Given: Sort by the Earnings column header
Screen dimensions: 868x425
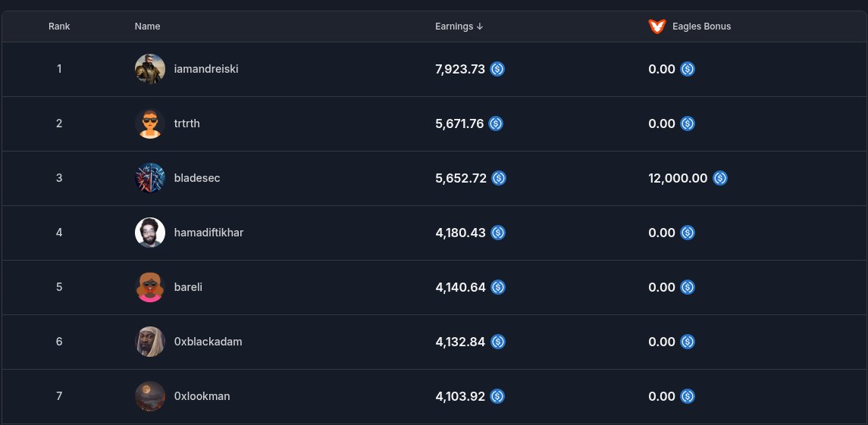Looking at the screenshot, I should [454, 26].
